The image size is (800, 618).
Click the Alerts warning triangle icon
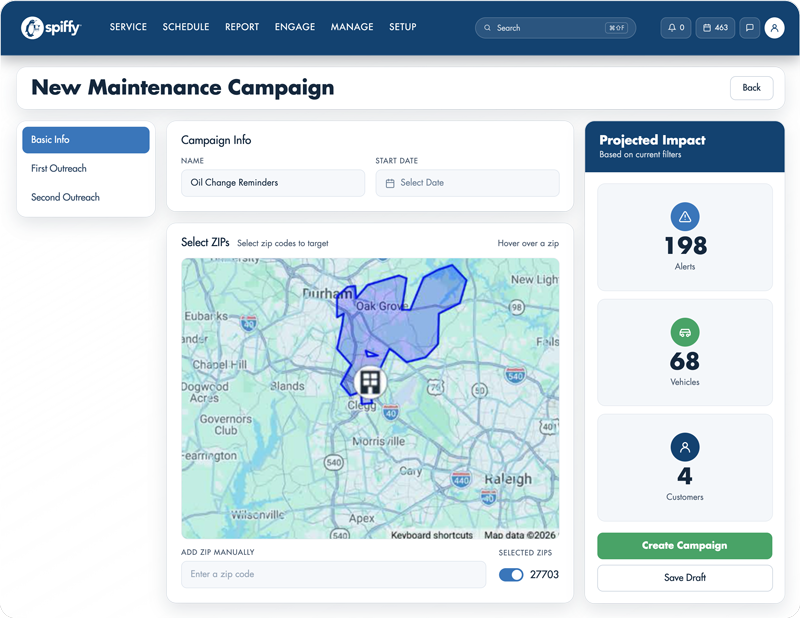tap(685, 217)
